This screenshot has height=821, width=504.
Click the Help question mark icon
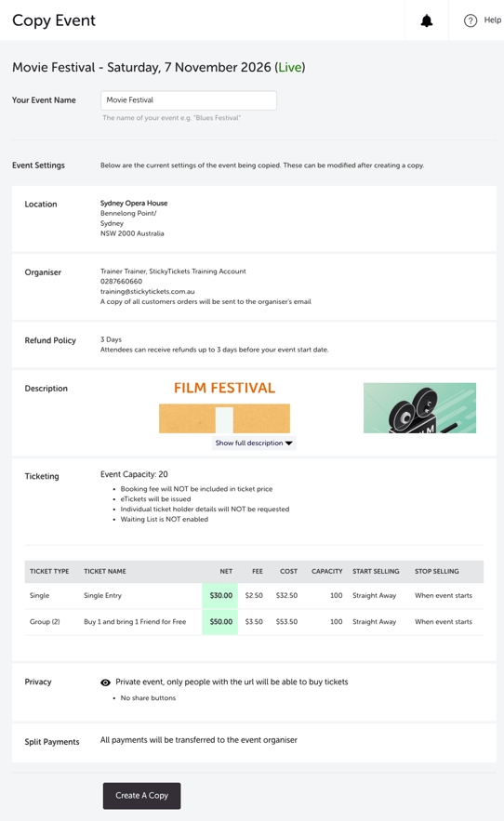pyautogui.click(x=470, y=20)
